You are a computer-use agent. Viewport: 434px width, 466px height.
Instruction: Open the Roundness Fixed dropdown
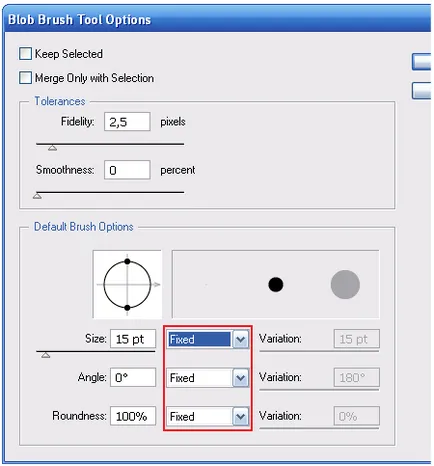(208, 416)
